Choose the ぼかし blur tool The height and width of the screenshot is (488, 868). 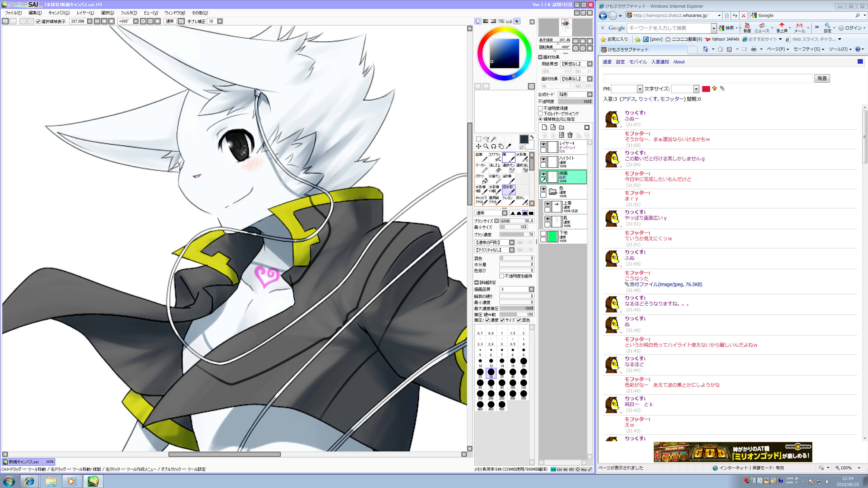click(522, 201)
